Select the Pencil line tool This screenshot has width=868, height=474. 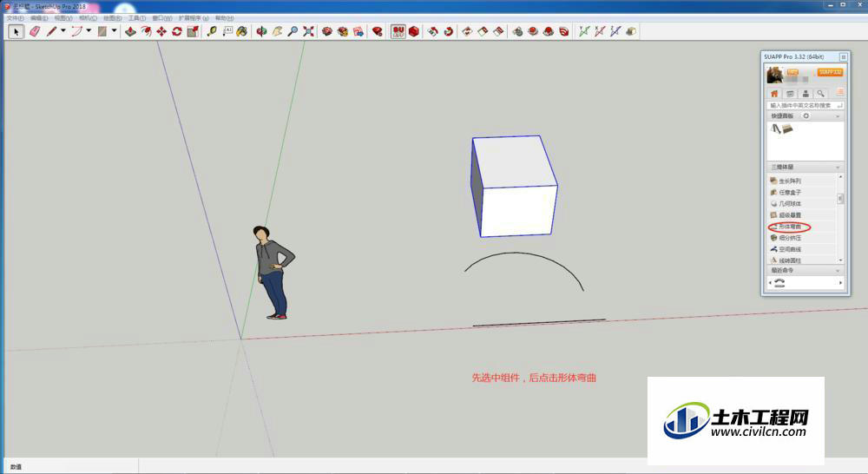tap(51, 31)
